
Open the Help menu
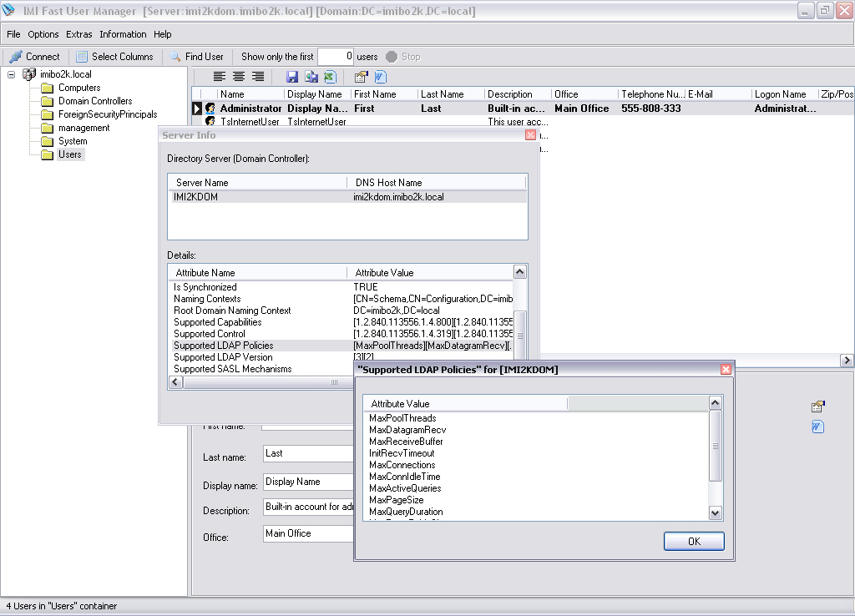163,34
